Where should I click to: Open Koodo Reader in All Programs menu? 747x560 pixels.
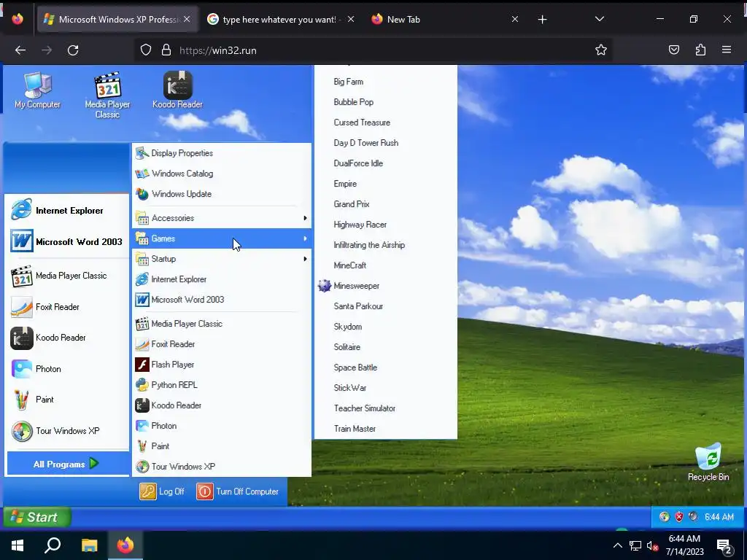click(x=222, y=405)
